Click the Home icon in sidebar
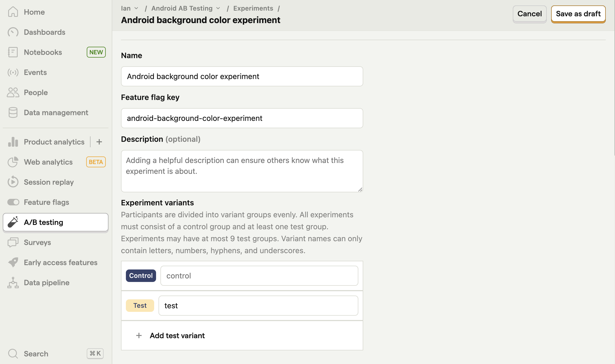 (12, 12)
